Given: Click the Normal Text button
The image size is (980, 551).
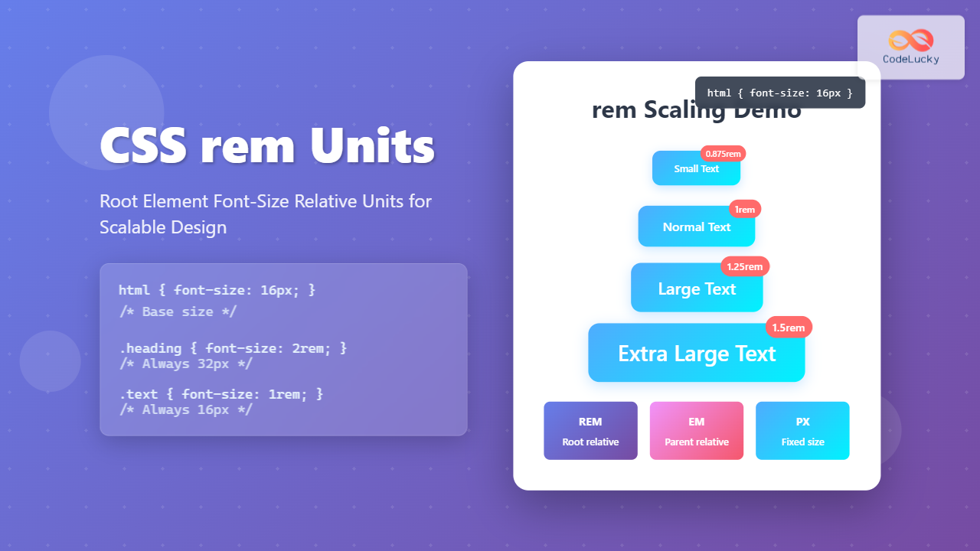Looking at the screenshot, I should click(696, 227).
